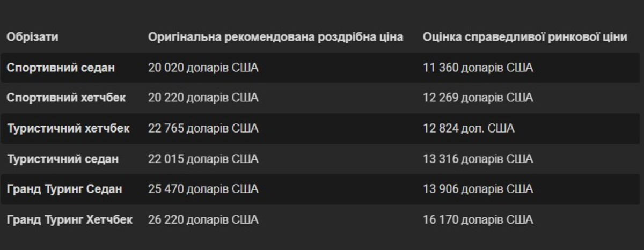Click the 13 906 доларів США market value
The image size is (644, 250).
tap(478, 189)
